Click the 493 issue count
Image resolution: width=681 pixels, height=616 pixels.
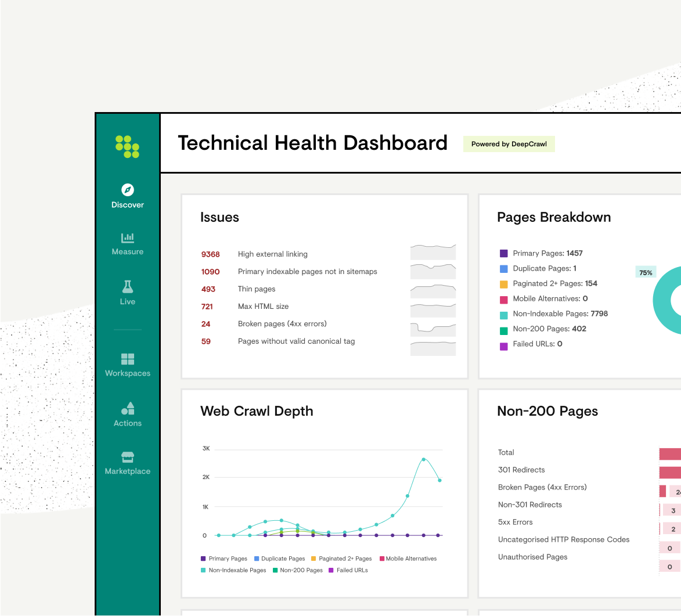(208, 289)
